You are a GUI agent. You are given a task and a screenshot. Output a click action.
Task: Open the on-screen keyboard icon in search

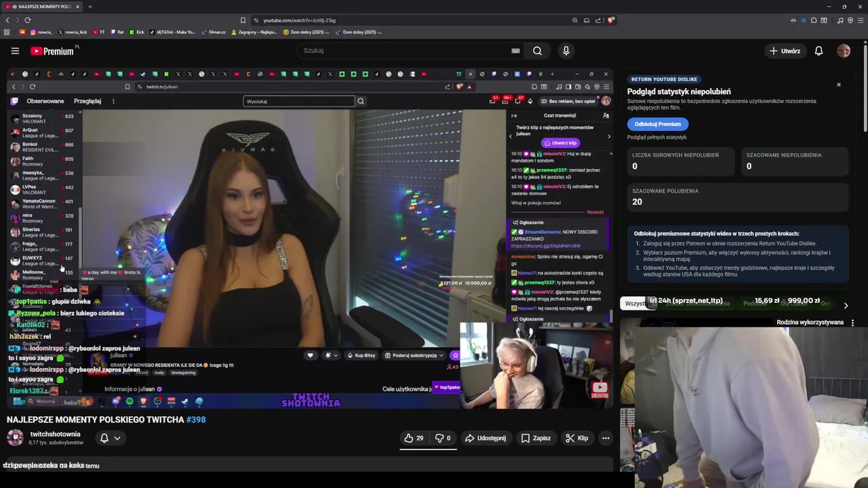[x=515, y=51]
